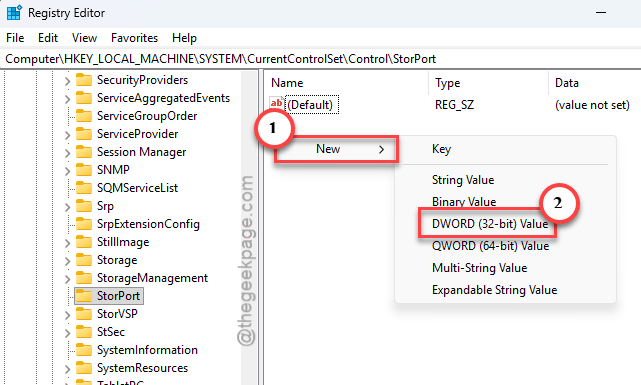Click the ServiceAggregatedEvents folder icon
This screenshot has height=385, width=641.
[x=84, y=98]
